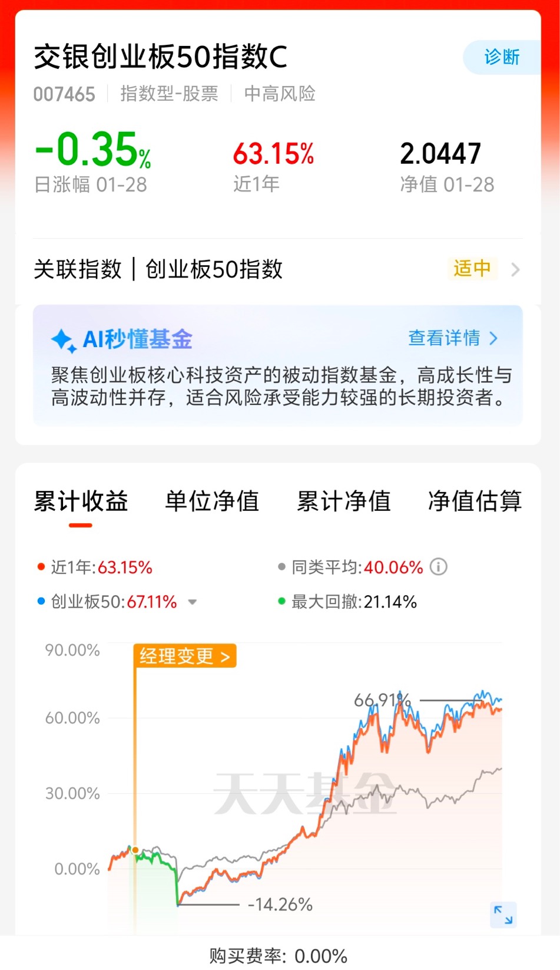Tap the chevron next to 适中
The height and width of the screenshot is (970, 560).
tap(515, 270)
